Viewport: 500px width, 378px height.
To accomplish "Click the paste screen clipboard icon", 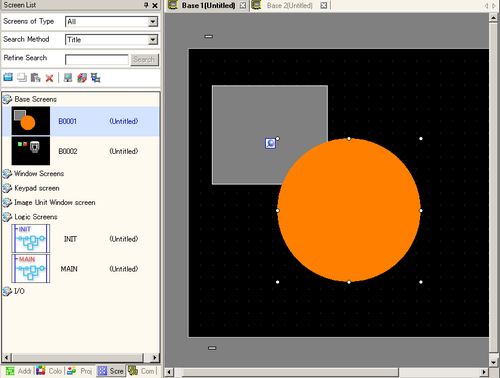I will point(35,78).
